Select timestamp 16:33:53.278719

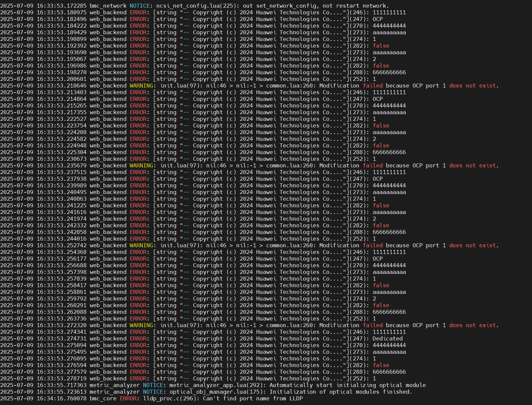[62, 378]
